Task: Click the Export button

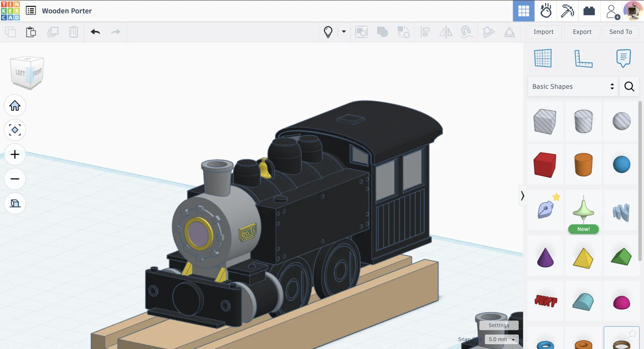Action: click(x=582, y=32)
